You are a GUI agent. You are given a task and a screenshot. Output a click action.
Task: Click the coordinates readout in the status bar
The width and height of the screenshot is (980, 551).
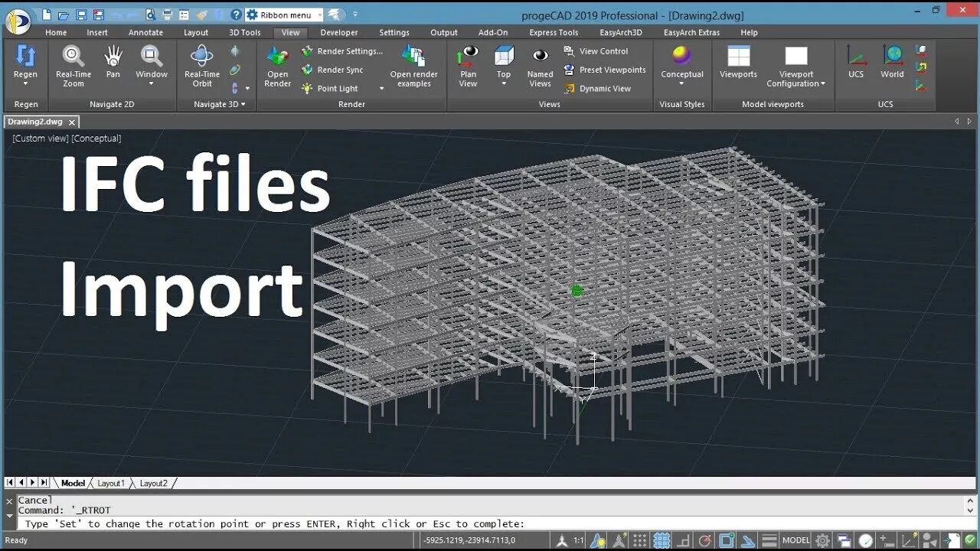[x=469, y=540]
